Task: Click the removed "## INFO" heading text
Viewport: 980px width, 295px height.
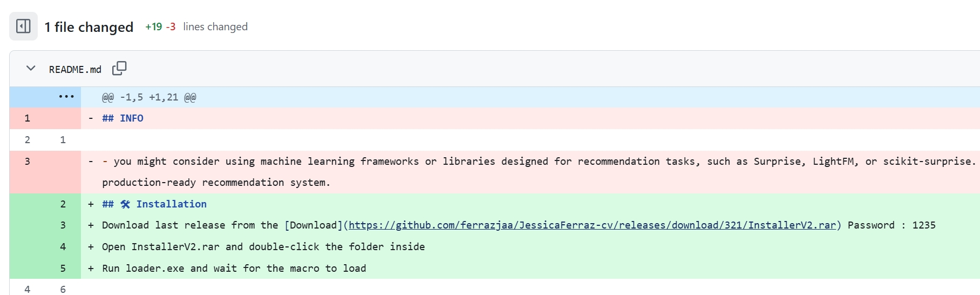Action: coord(123,118)
